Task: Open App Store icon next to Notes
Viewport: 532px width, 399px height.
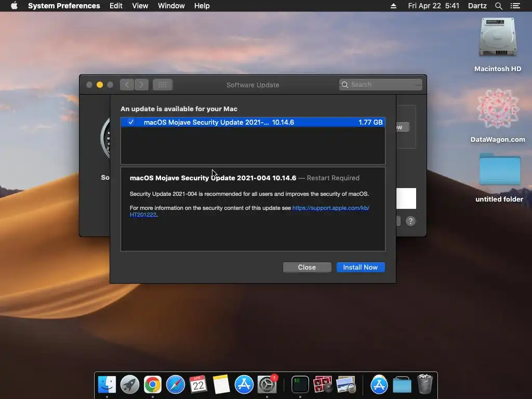Action: coord(244,384)
